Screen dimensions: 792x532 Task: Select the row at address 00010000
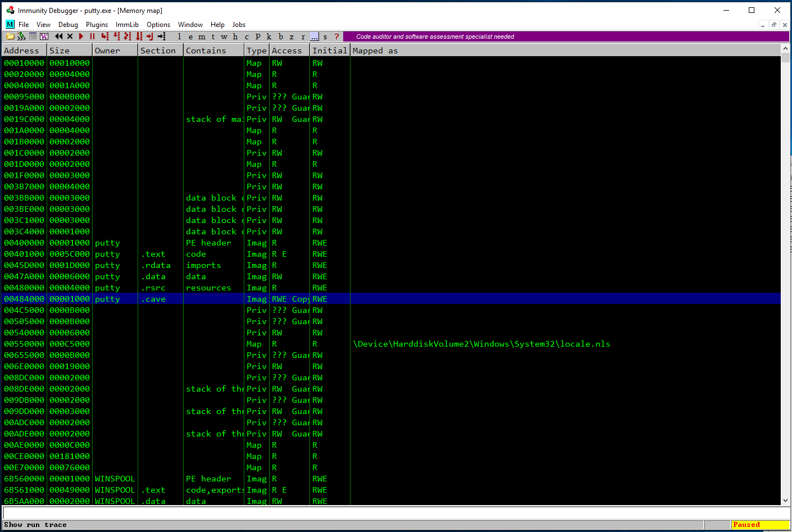pyautogui.click(x=391, y=63)
